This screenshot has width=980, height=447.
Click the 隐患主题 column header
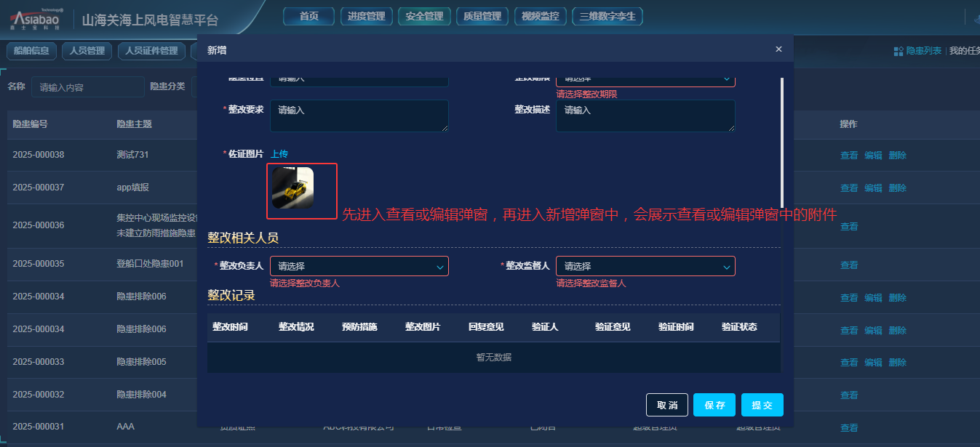tap(134, 124)
